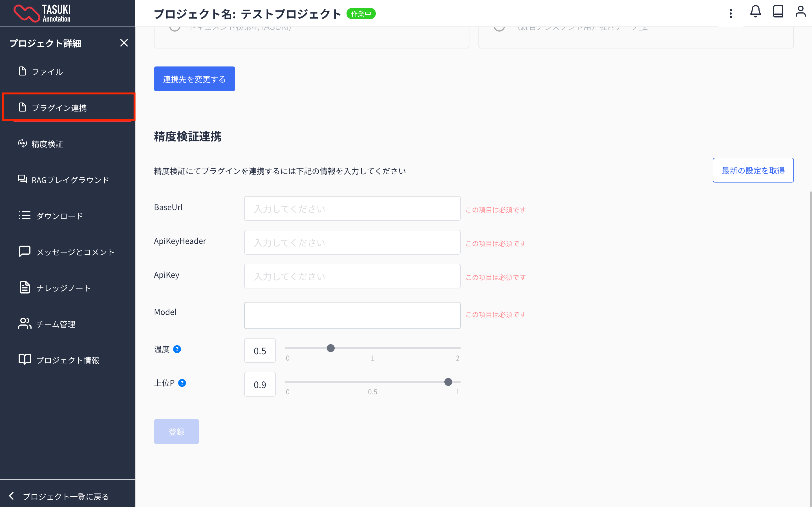Click the help icon next to 温度
This screenshot has width=812, height=507.
click(177, 349)
